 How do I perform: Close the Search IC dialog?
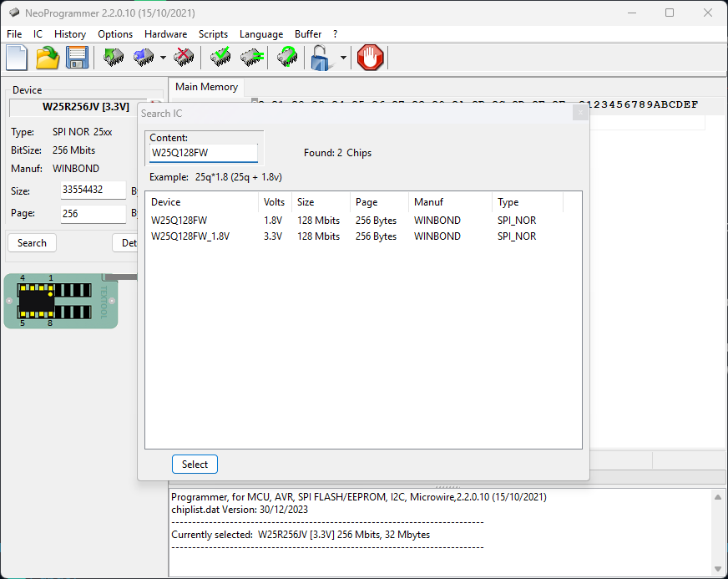(580, 113)
